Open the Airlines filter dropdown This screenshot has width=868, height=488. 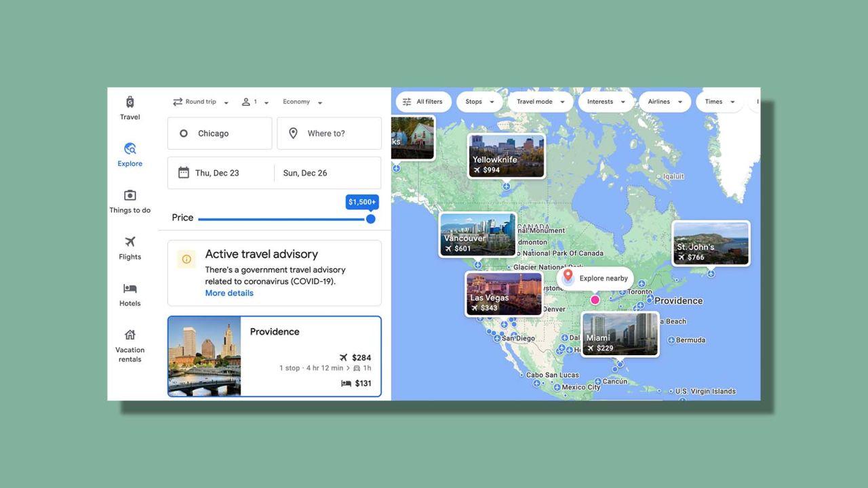(x=665, y=102)
